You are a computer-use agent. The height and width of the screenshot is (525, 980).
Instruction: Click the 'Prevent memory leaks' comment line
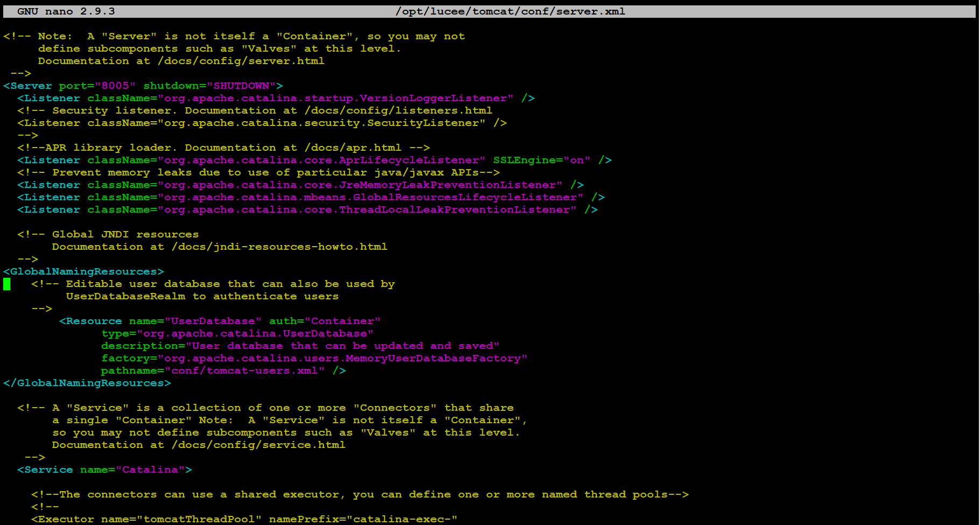(258, 172)
